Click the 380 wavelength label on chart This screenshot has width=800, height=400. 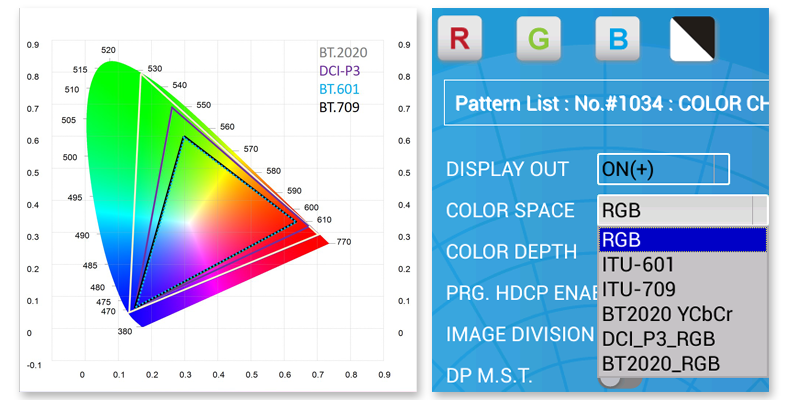click(125, 331)
